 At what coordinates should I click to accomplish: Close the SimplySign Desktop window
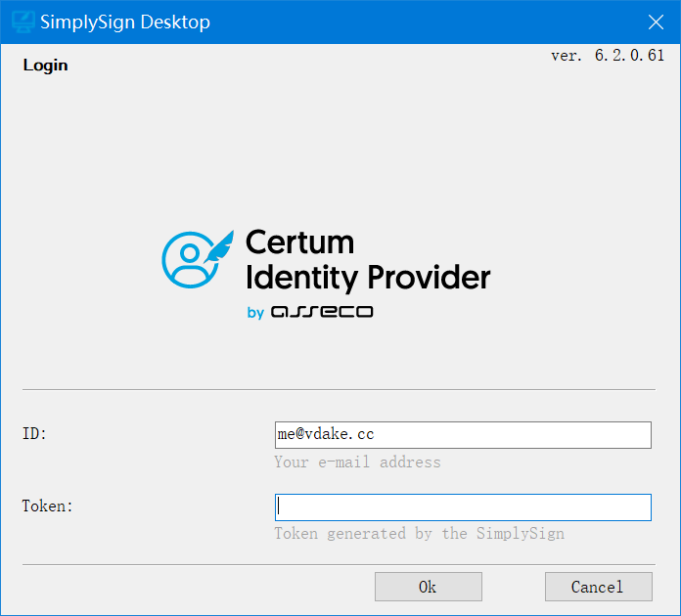click(x=656, y=22)
